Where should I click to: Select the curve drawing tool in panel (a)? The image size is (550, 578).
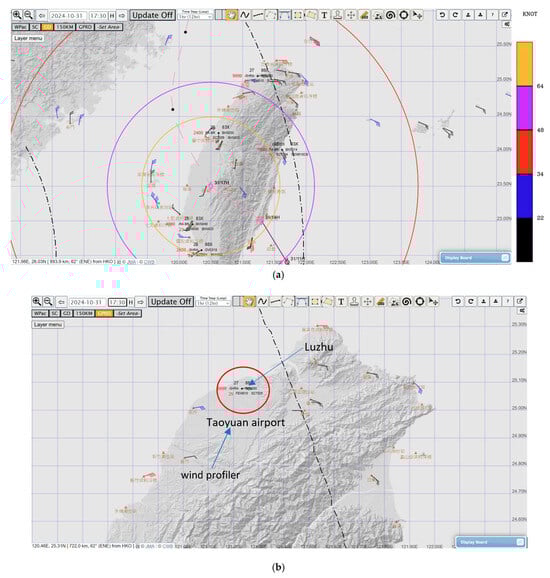pyautogui.click(x=245, y=15)
